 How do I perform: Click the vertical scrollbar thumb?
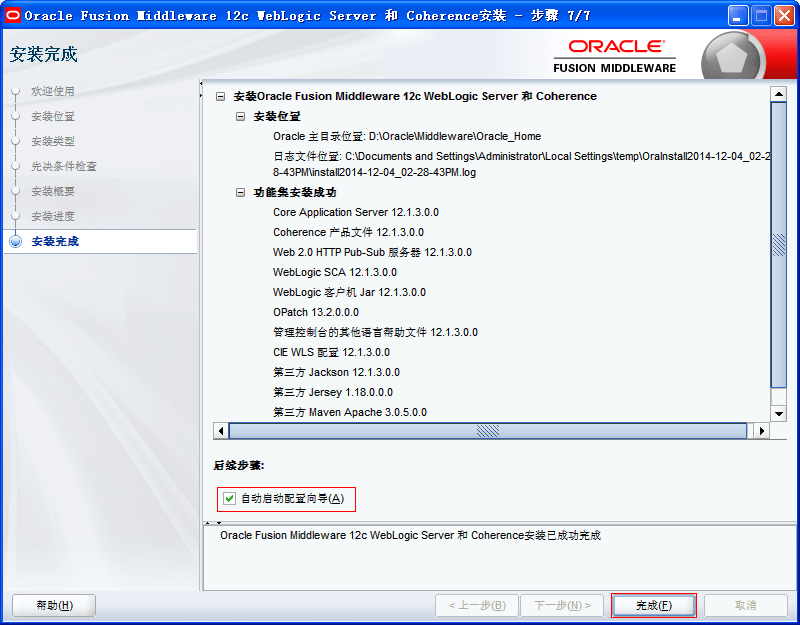pos(778,245)
